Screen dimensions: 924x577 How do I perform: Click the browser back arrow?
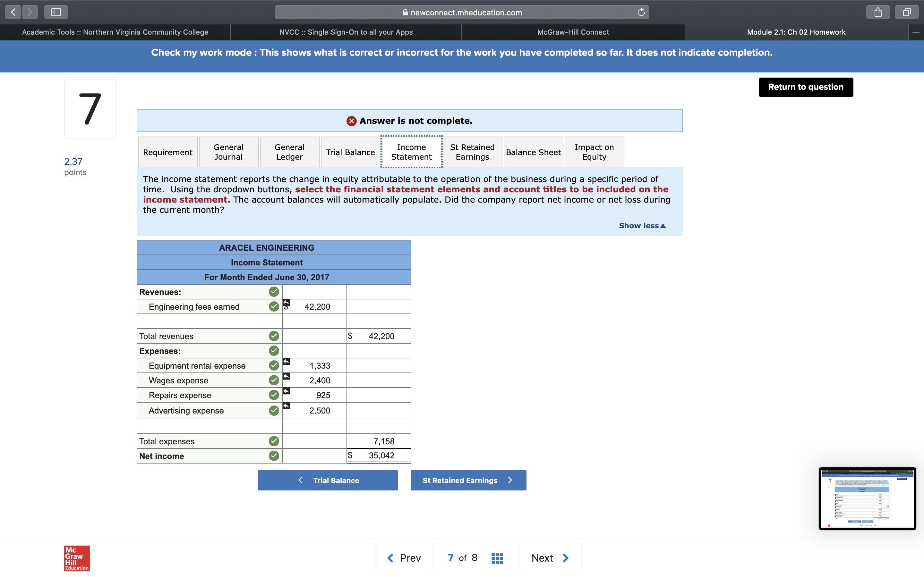click(x=13, y=12)
